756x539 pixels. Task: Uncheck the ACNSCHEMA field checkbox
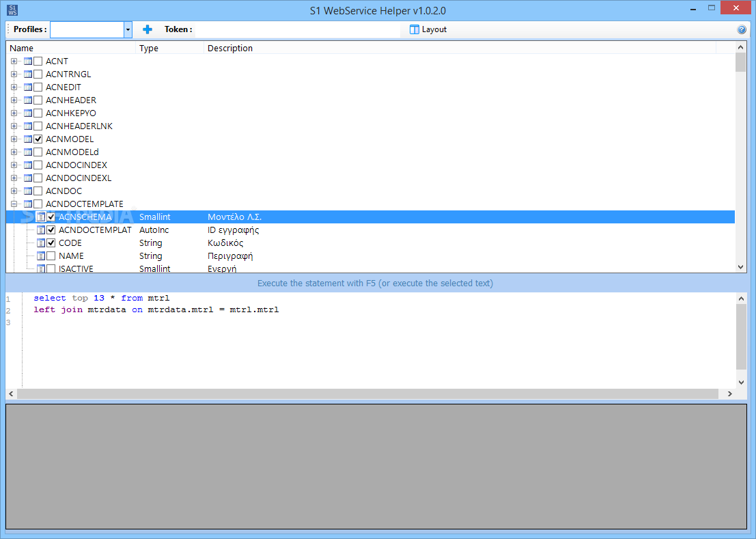tap(51, 217)
